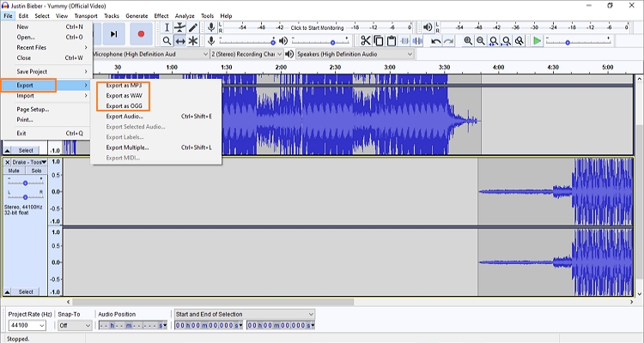Click the mixer microphone volume icon
Image resolution: width=644 pixels, height=343 pixels.
tap(211, 40)
